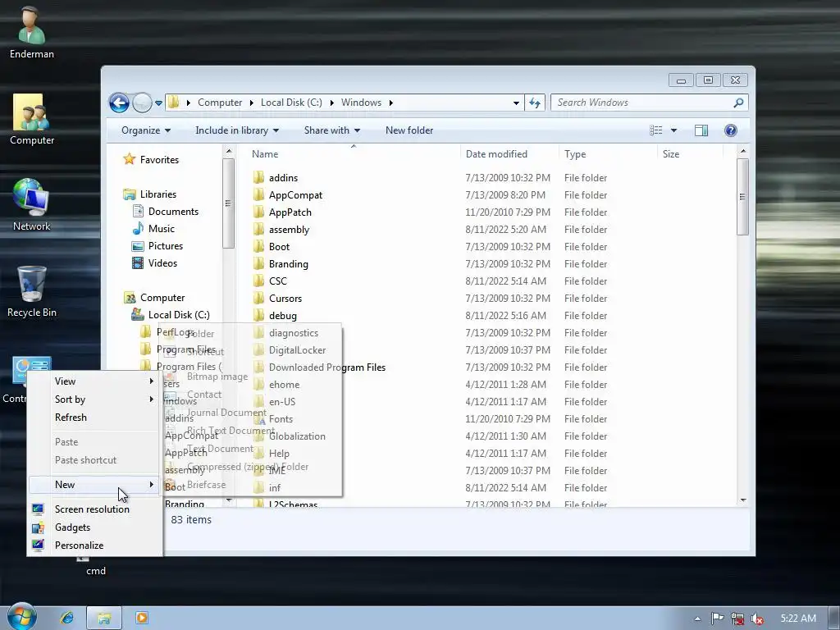Launch Internet Explorer from the taskbar
Image resolution: width=840 pixels, height=630 pixels.
pos(66,618)
